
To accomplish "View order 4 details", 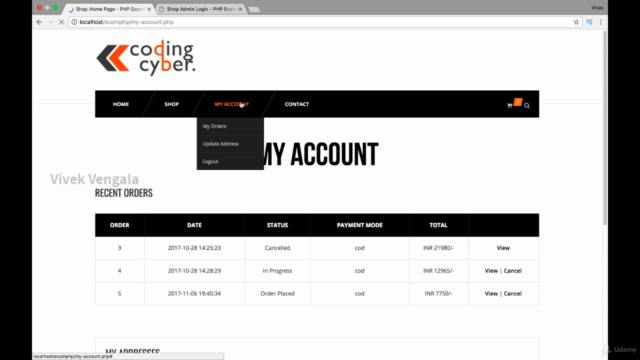I will tap(491, 271).
